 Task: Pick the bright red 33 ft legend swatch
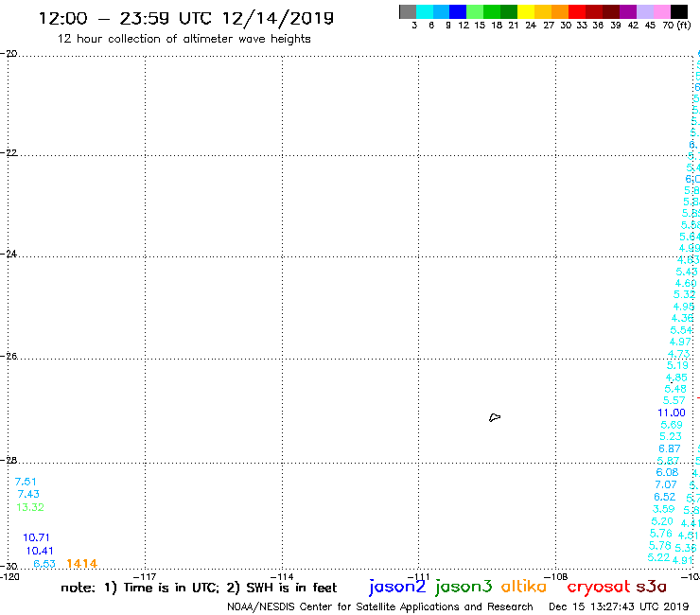(577, 11)
